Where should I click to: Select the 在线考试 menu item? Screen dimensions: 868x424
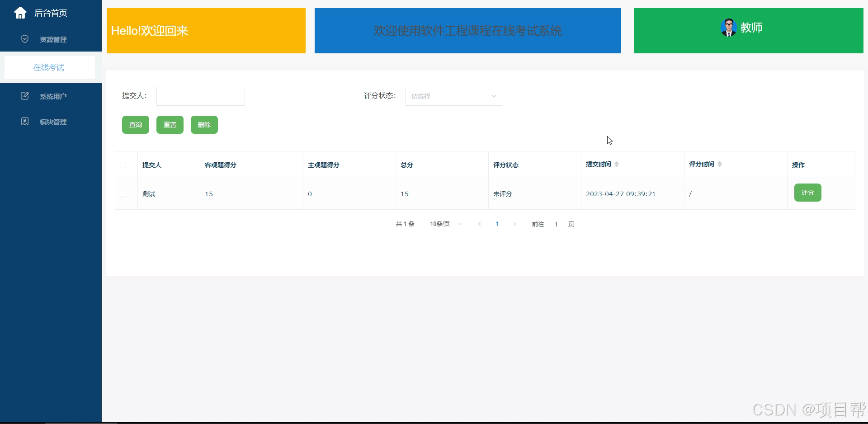click(x=50, y=67)
